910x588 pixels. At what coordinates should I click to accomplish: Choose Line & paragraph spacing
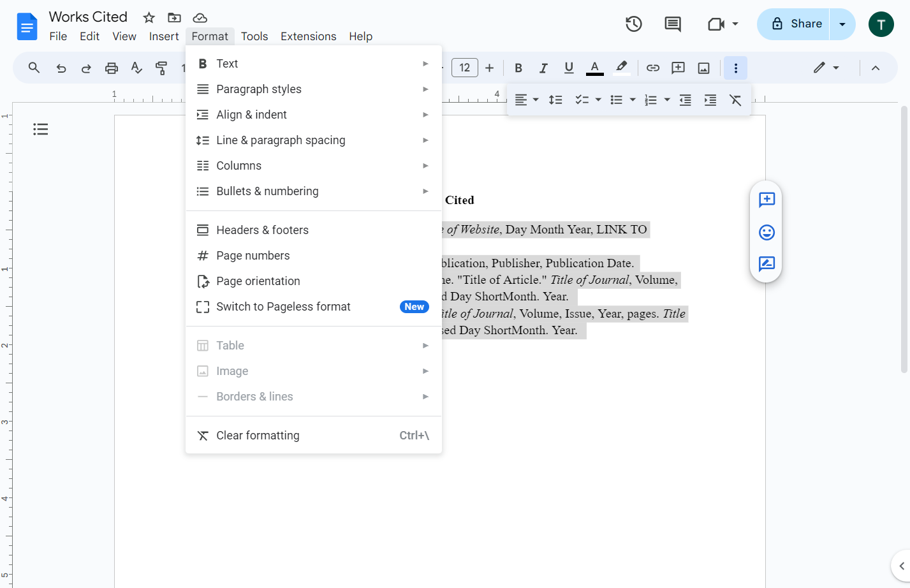click(x=314, y=140)
